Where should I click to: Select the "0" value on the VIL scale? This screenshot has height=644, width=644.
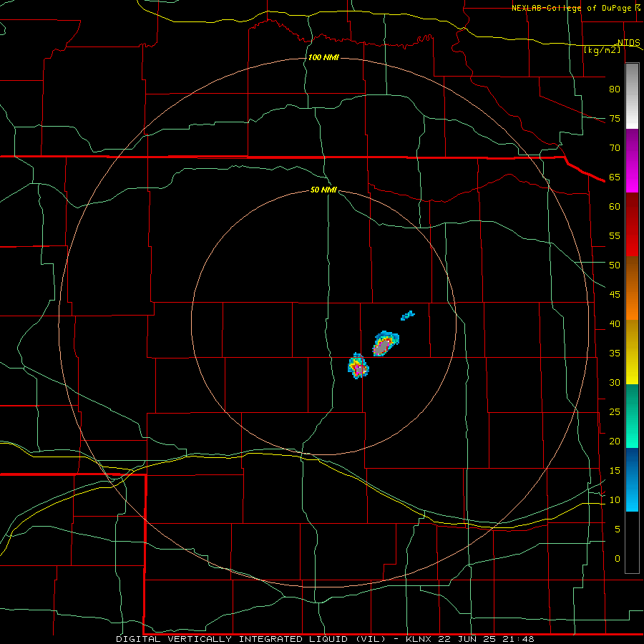(618, 559)
